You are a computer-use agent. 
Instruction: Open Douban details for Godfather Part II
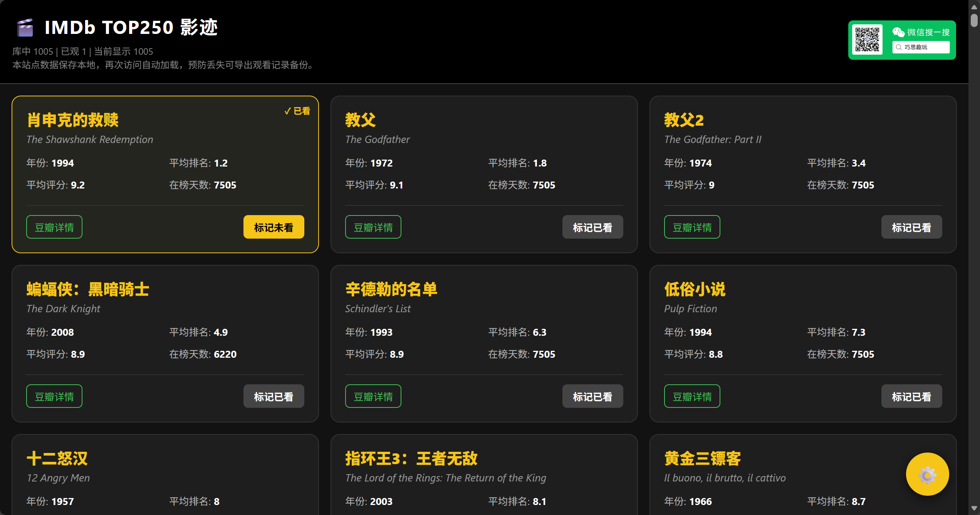692,227
